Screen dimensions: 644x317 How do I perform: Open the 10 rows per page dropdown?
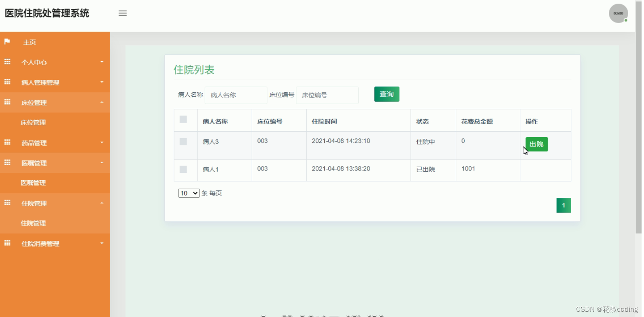189,193
